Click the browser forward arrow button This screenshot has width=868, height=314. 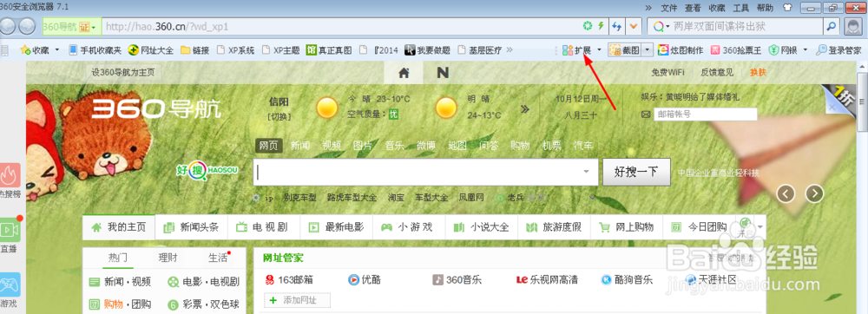coord(27,26)
